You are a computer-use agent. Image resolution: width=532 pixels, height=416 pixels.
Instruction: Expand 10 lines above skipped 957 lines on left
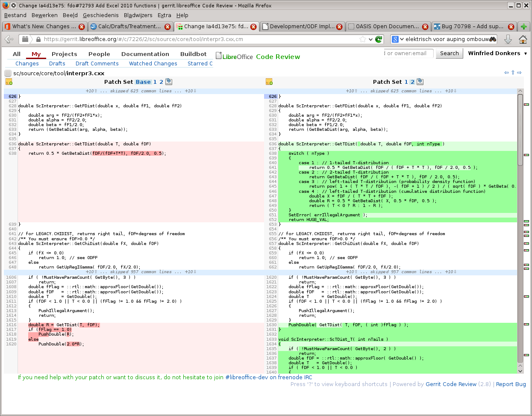tap(91, 272)
